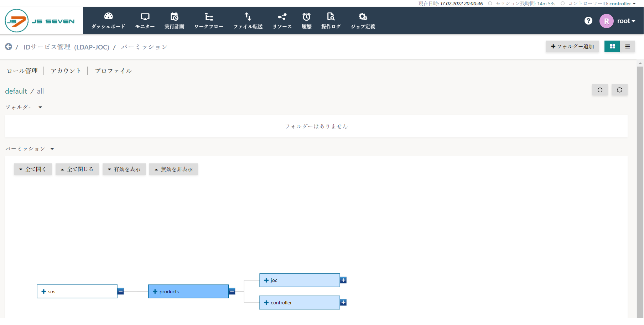Viewport: 644px width, 325px height.
Task: Open 操作ログ audit log
Action: pyautogui.click(x=331, y=20)
